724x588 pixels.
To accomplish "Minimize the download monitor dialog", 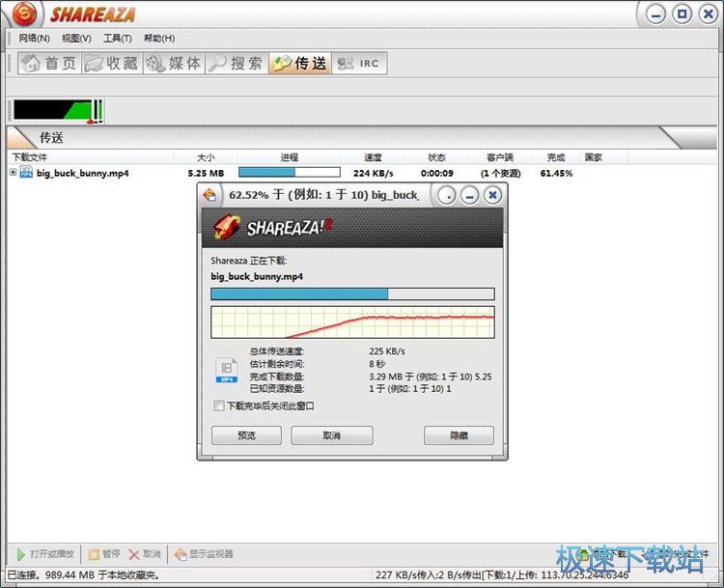I will coord(469,196).
